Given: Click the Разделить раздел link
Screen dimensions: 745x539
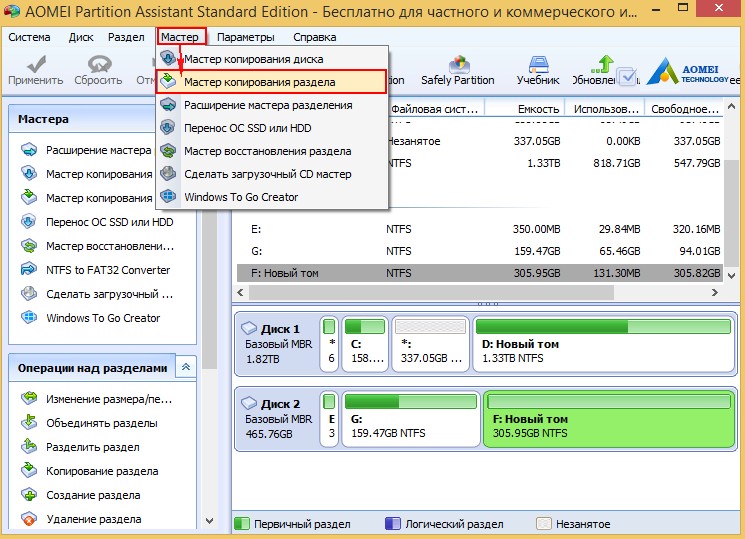Looking at the screenshot, I should click(x=93, y=447).
